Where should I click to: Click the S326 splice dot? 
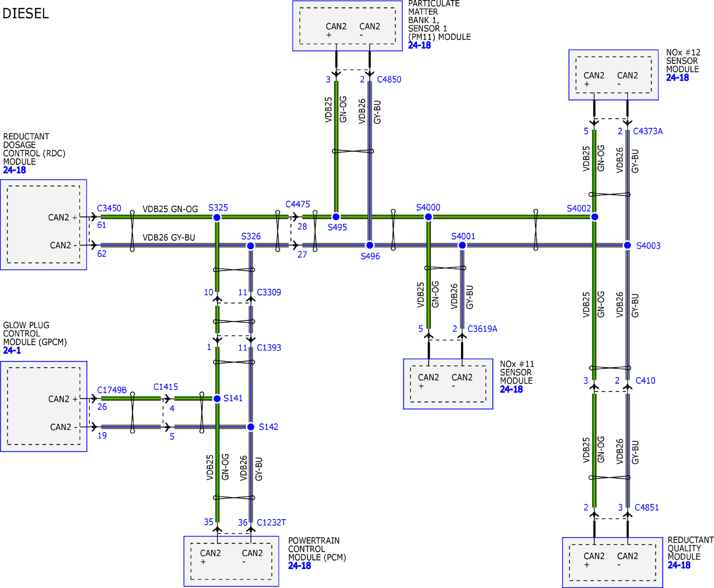point(250,246)
